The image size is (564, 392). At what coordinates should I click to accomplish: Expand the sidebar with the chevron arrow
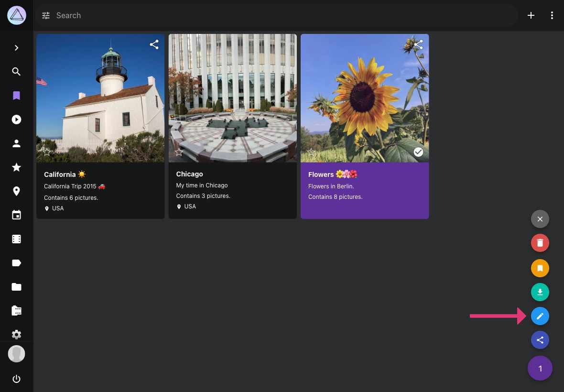pos(16,47)
